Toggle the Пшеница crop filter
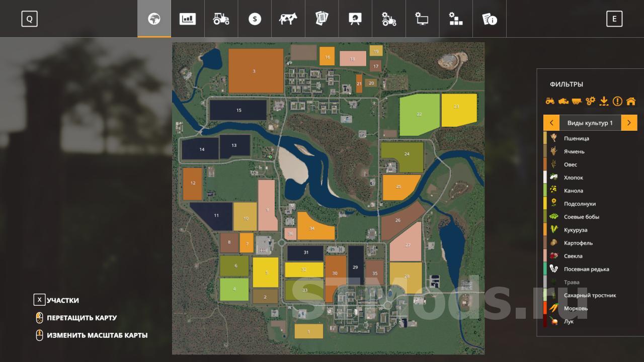This screenshot has height=362, width=644. (590, 138)
